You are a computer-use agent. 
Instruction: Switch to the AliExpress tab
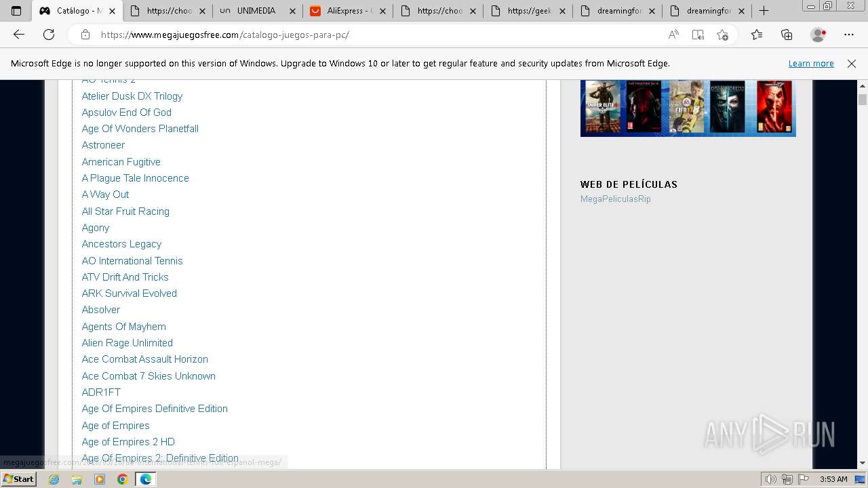[x=348, y=11]
